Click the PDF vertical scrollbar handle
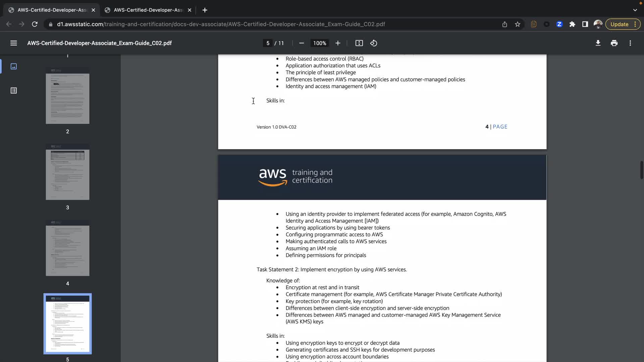This screenshot has width=644, height=362. 641,170
